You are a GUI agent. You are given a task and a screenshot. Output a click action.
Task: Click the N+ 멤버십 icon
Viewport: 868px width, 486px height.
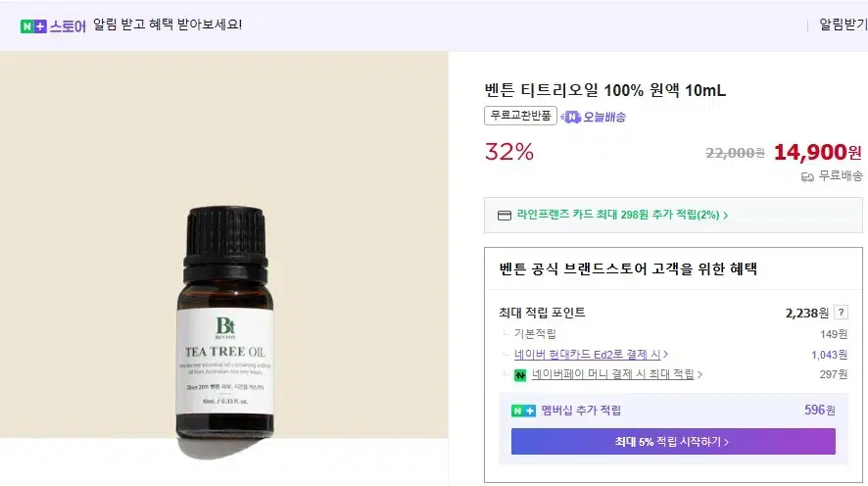tap(523, 411)
